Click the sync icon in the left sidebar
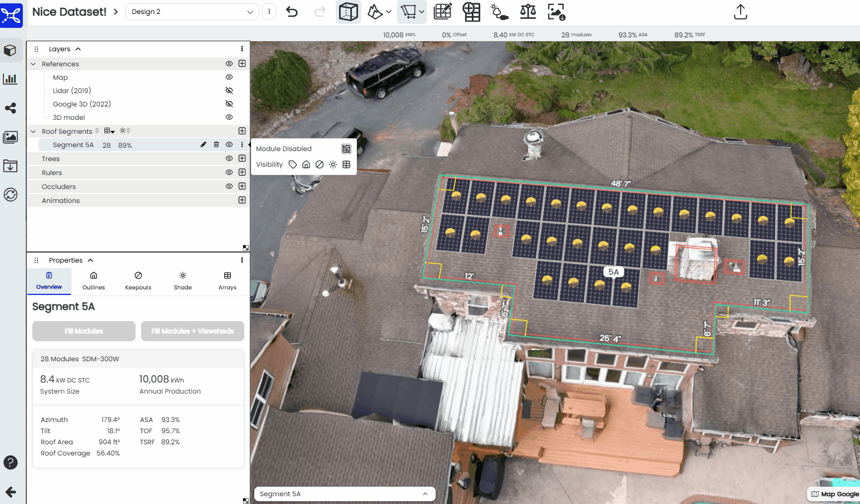 pos(11,195)
